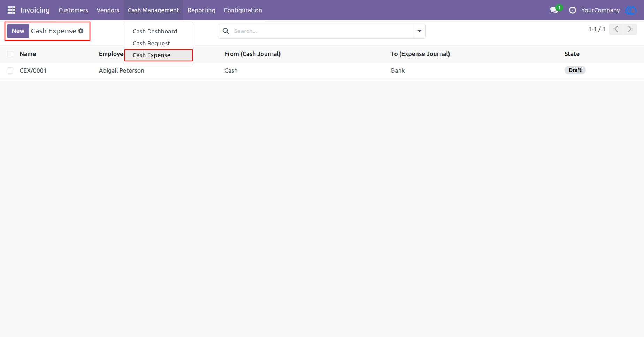This screenshot has height=337, width=644.
Task: Click employee Abigail Peterson cell
Action: [x=122, y=70]
